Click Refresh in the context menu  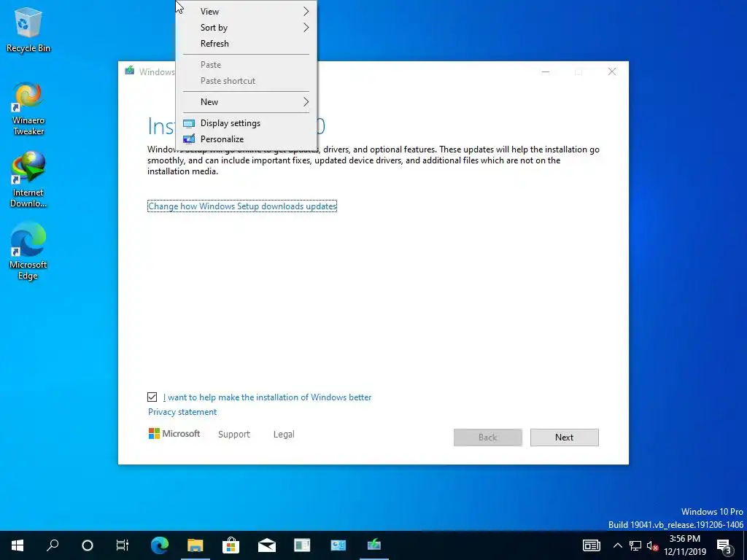247,43
